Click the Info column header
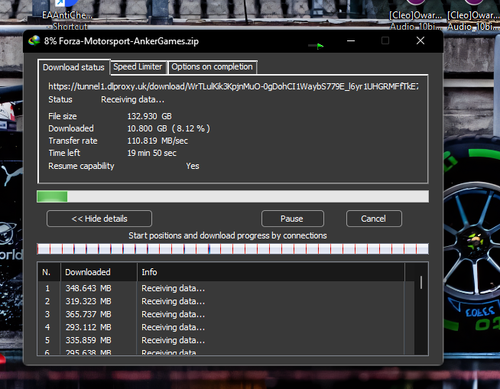The height and width of the screenshot is (389, 500). [x=271, y=272]
